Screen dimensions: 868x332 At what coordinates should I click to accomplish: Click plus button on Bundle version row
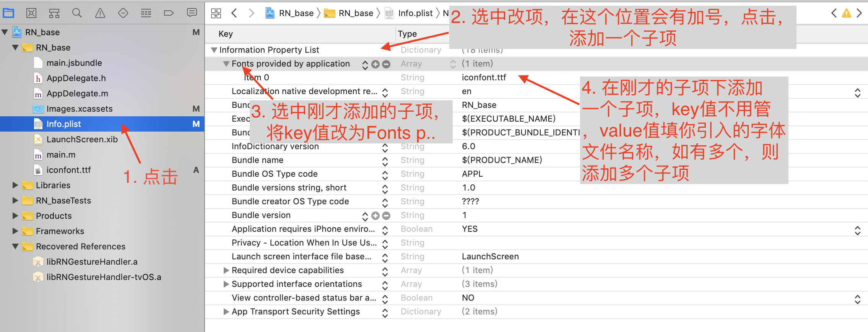pyautogui.click(x=375, y=216)
